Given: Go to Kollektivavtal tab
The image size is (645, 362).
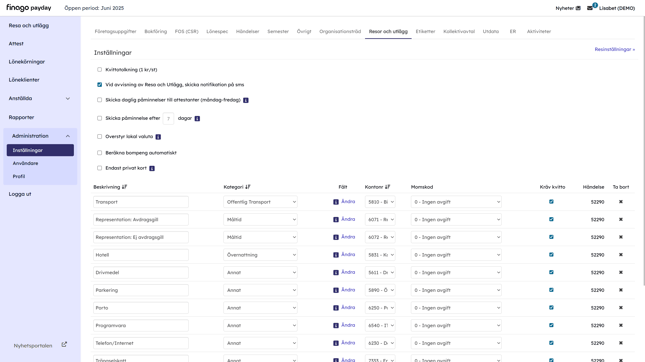Looking at the screenshot, I should (x=459, y=31).
